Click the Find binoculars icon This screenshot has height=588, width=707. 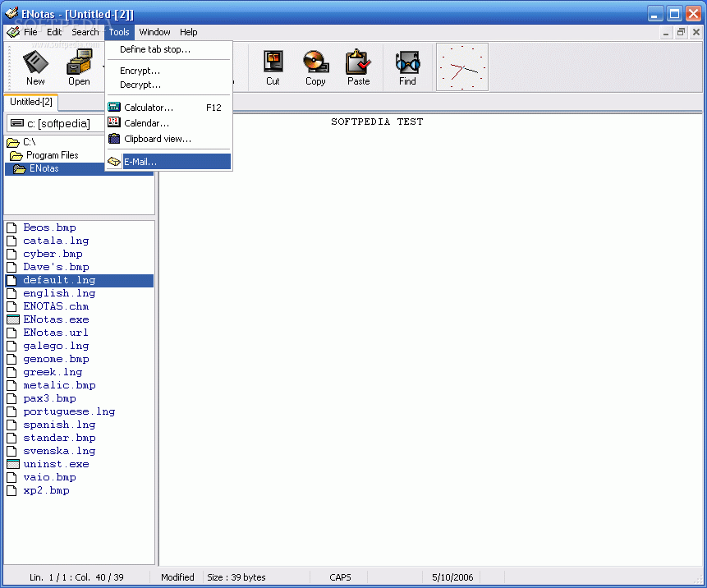click(407, 62)
